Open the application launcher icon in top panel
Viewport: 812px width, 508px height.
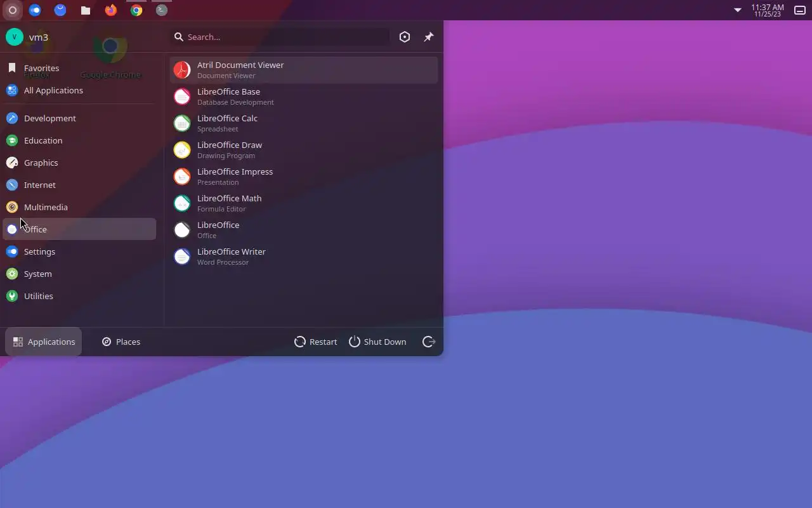12,10
